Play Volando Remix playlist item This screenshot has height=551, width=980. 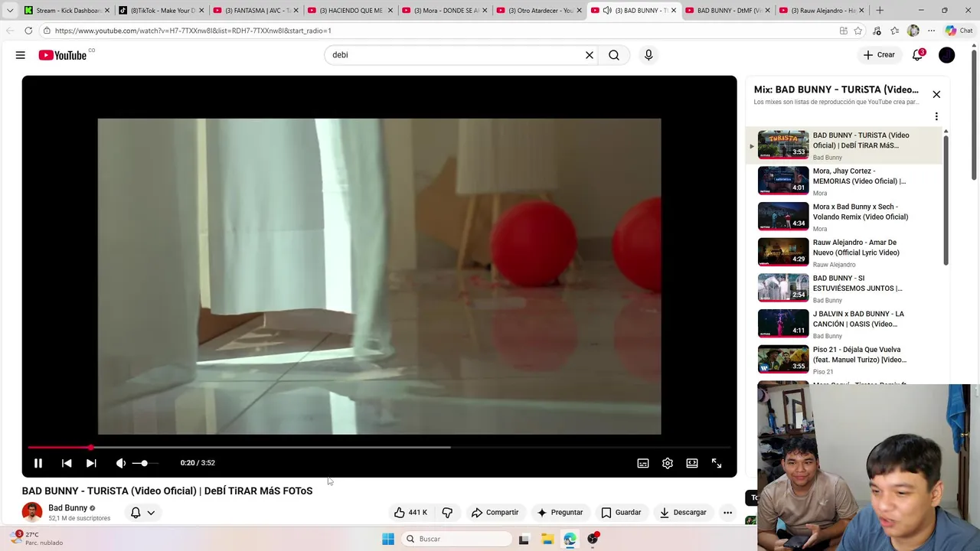[x=844, y=217]
